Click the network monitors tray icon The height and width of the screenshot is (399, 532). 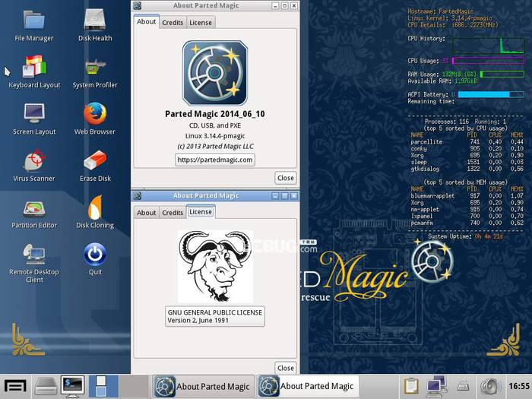coord(436,387)
